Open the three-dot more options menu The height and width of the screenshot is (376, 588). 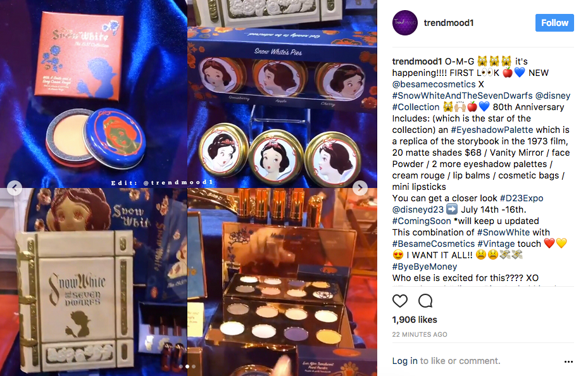click(568, 361)
